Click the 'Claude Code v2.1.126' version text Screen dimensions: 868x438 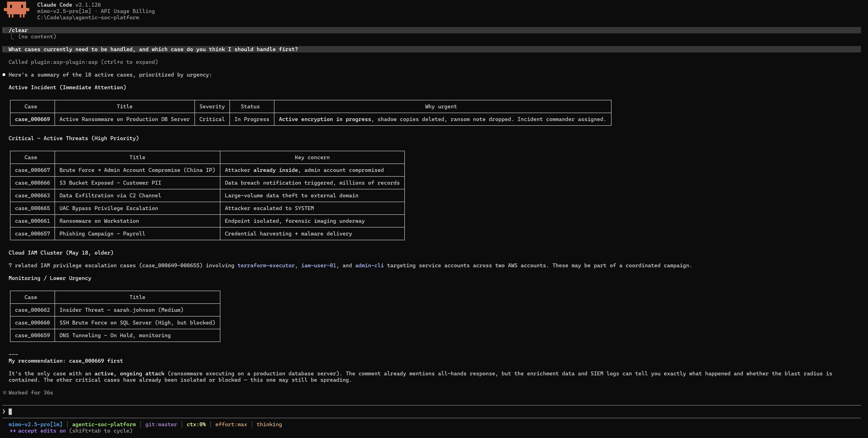tap(69, 5)
